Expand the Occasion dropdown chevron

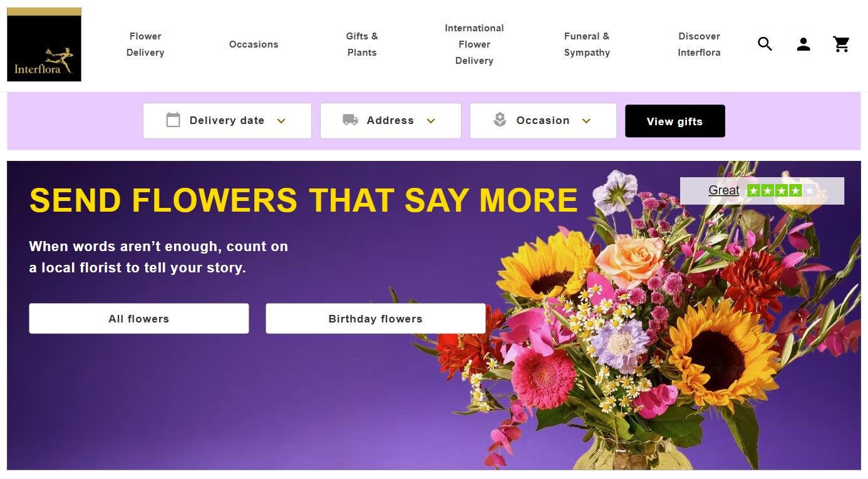(586, 121)
